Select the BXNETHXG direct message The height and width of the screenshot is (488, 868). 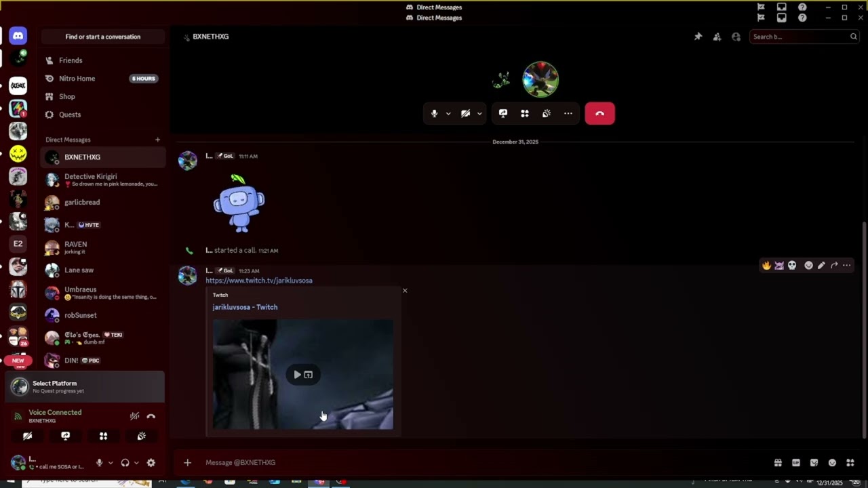[x=103, y=157]
